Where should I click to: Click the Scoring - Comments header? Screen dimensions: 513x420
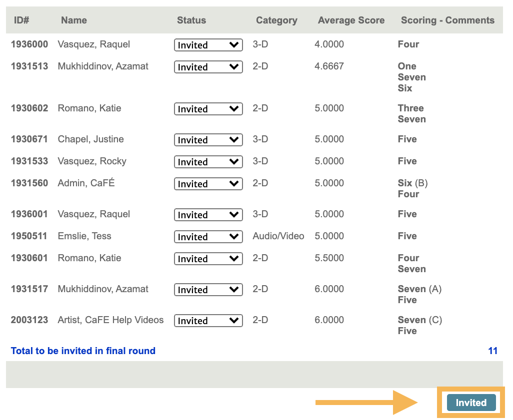point(447,20)
